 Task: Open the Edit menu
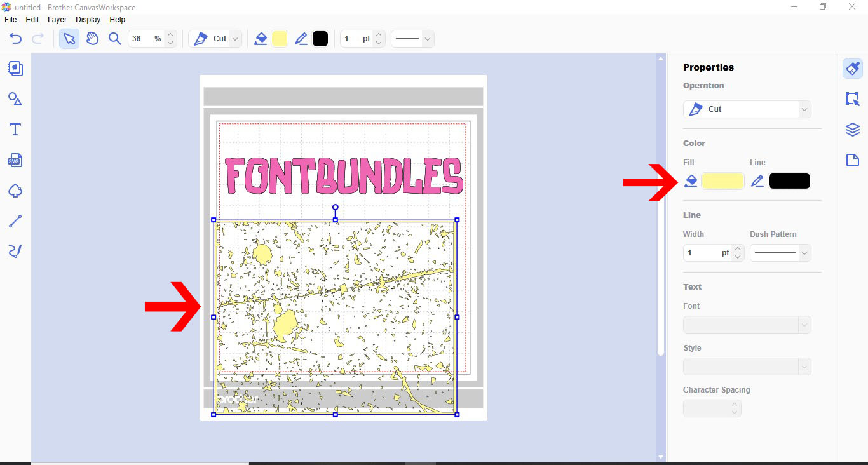coord(32,20)
